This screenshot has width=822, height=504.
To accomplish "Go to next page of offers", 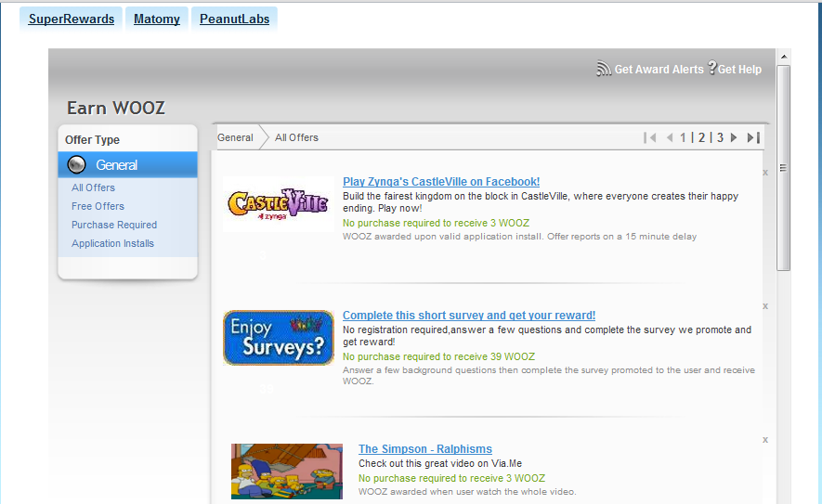I will click(734, 137).
